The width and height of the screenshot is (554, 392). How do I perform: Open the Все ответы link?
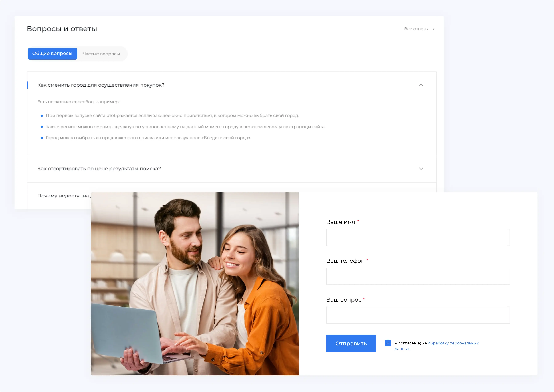click(416, 29)
